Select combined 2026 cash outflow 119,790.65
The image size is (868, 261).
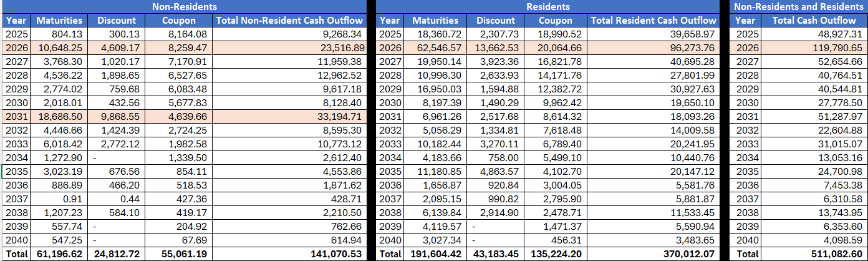point(813,47)
